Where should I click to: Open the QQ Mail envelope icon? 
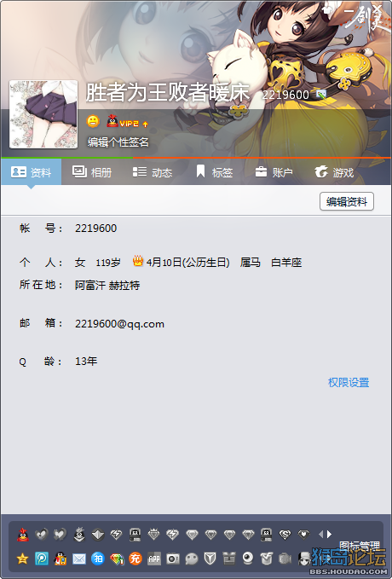click(x=79, y=559)
